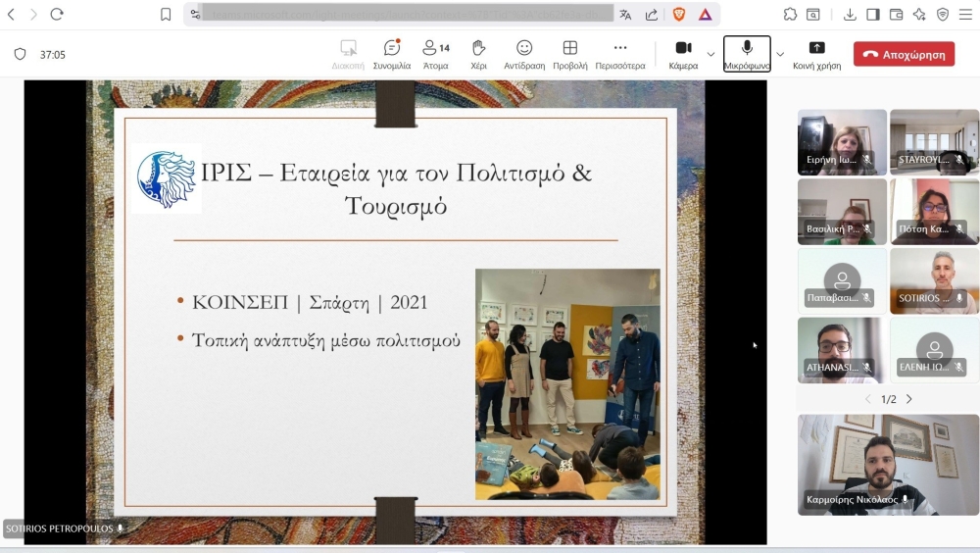Select ΕΛΕΝΗ ΙΩ... participant tile
The height and width of the screenshot is (553, 980).
934,350
